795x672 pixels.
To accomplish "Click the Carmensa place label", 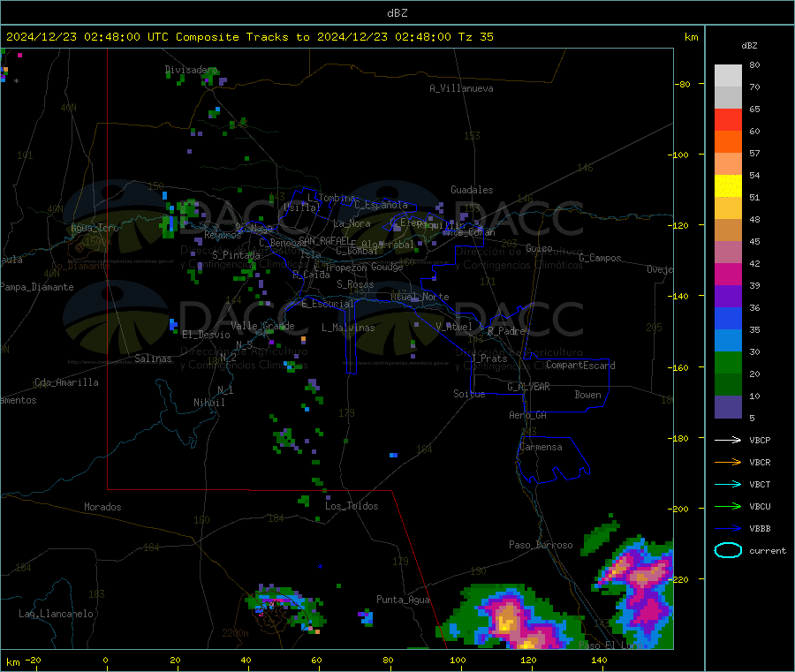I will tap(541, 447).
